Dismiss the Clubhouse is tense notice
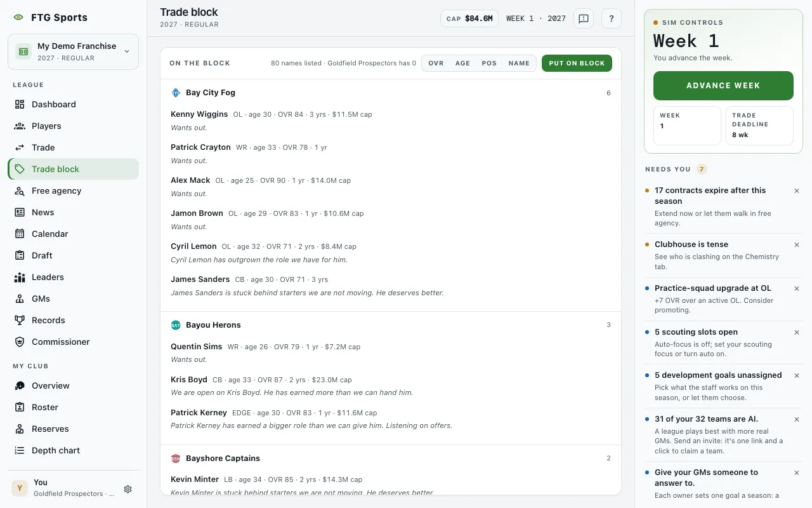The image size is (812, 508). (797, 244)
